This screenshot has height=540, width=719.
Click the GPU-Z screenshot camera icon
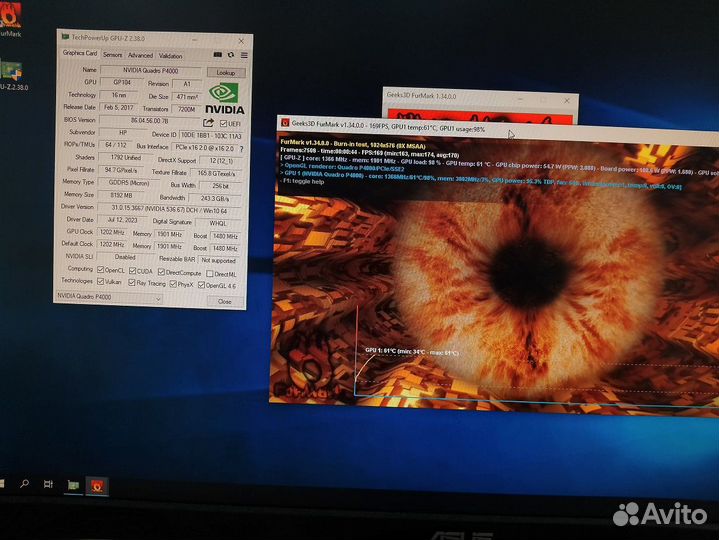pyautogui.click(x=219, y=55)
